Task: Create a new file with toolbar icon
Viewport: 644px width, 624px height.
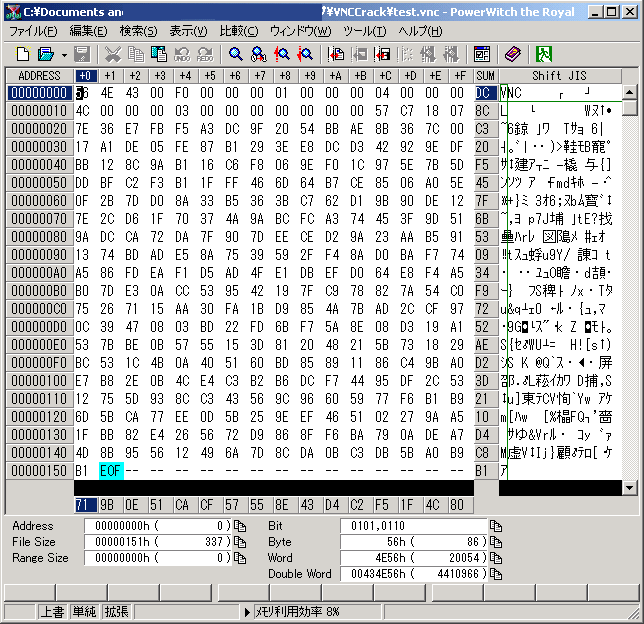Action: pos(23,54)
